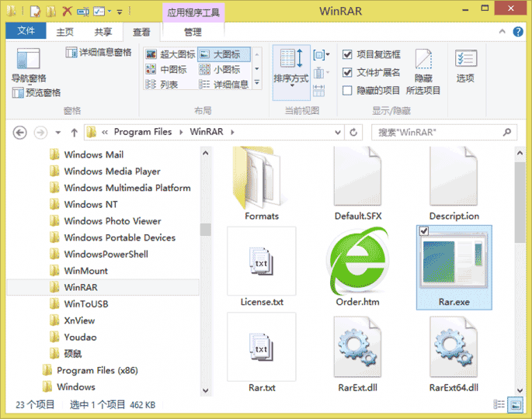Click the Properties icon in quick access toolbar

coord(35,11)
